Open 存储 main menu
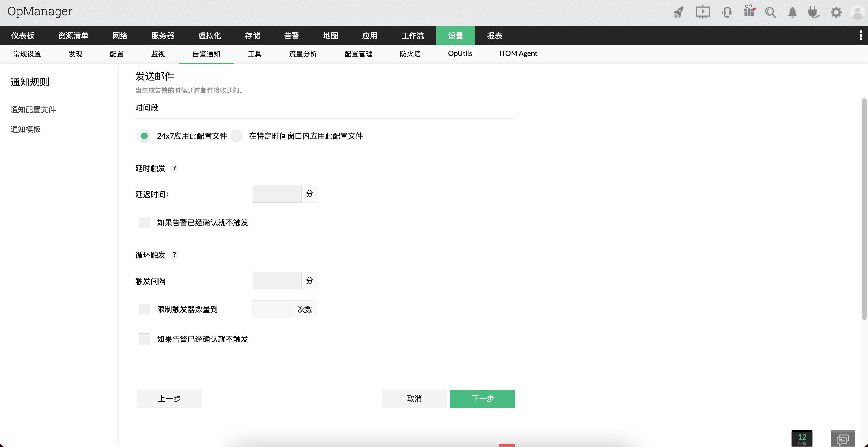 [x=252, y=35]
